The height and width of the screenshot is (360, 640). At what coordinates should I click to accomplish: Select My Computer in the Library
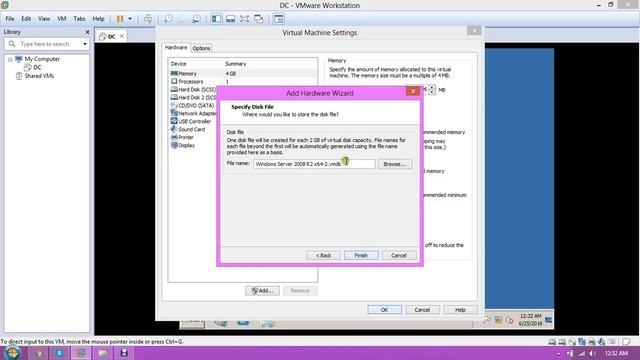click(42, 59)
